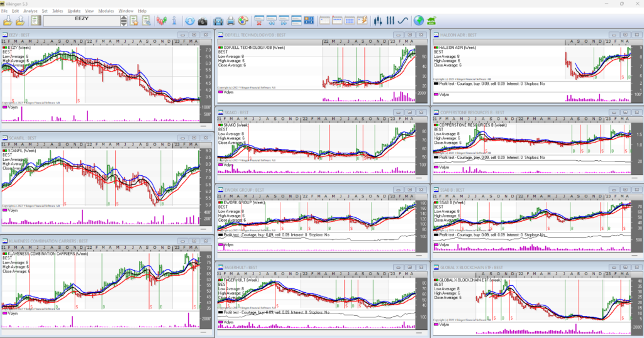Click the up arrow beside EEZY selector
The height and width of the screenshot is (338, 644).
[124, 18]
